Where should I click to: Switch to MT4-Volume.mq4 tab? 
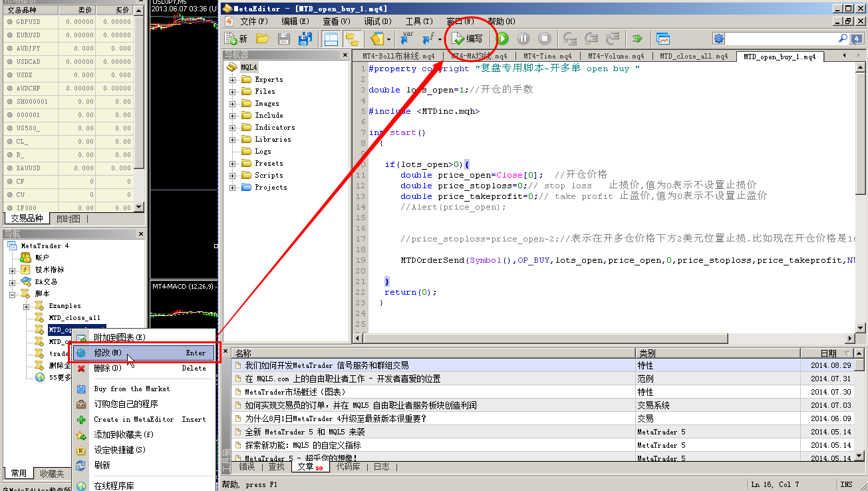pos(616,57)
